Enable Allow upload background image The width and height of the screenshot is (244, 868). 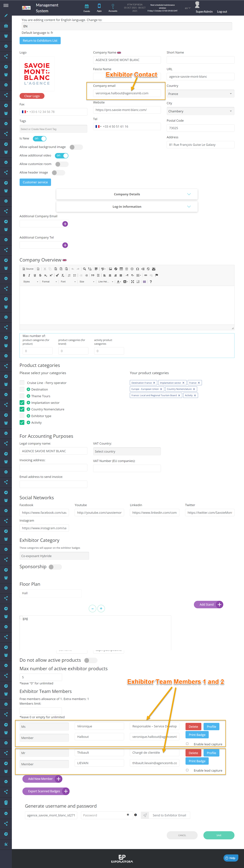76,147
